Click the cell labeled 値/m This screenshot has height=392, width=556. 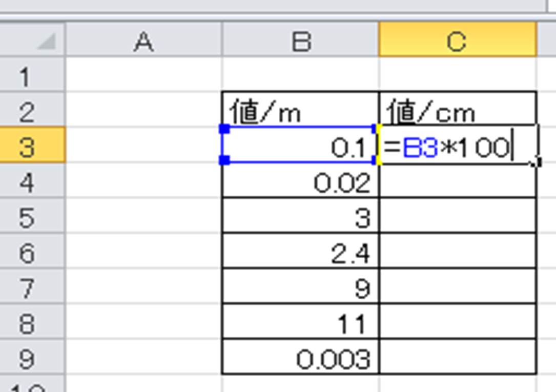click(x=300, y=110)
